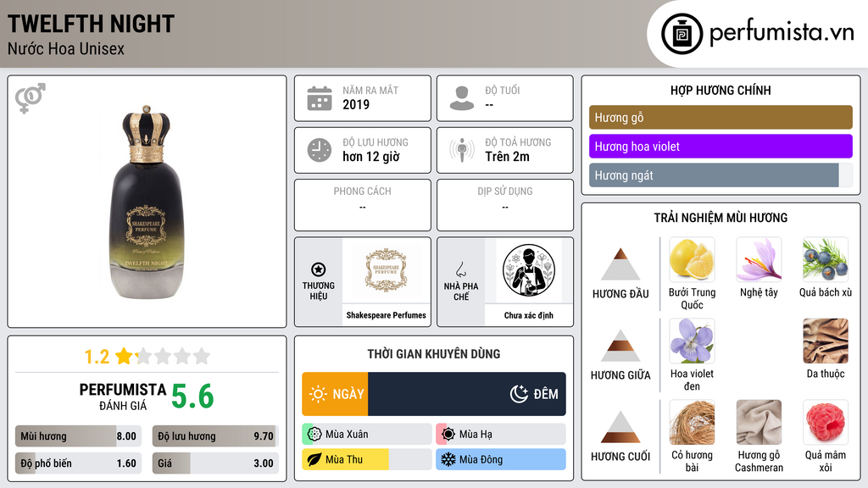
Task: Click the 1.2 user rating number
Action: [x=97, y=357]
